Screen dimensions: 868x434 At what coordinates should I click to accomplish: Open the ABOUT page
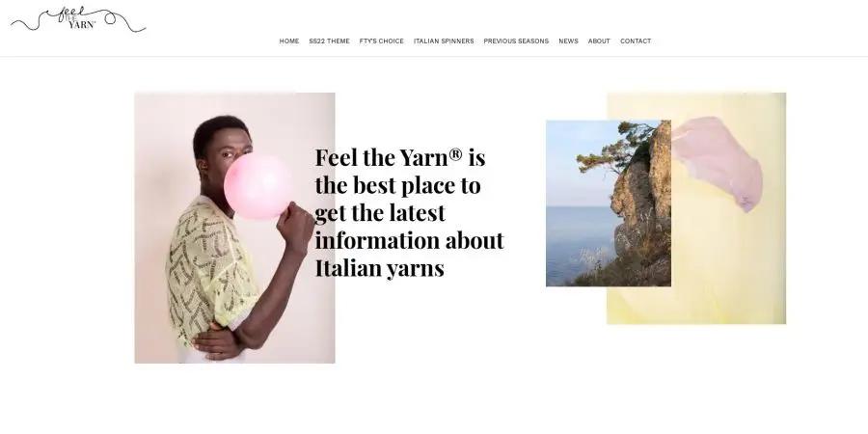[599, 41]
